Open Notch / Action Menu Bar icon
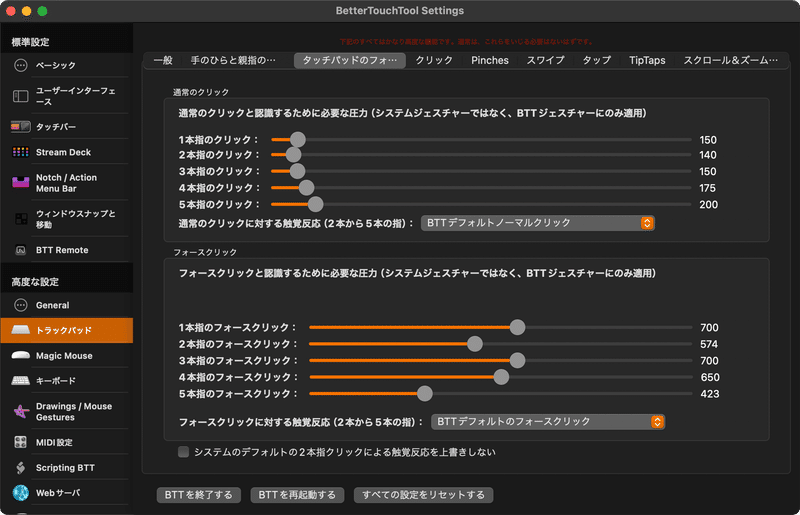 tap(20, 182)
